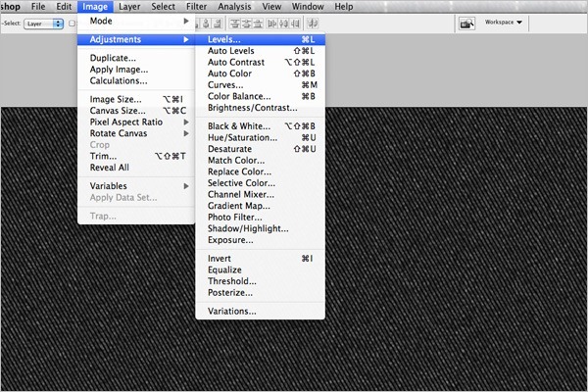This screenshot has width=588, height=392.
Task: Toggle the checkbox beside Layer dropdown
Action: pos(72,24)
